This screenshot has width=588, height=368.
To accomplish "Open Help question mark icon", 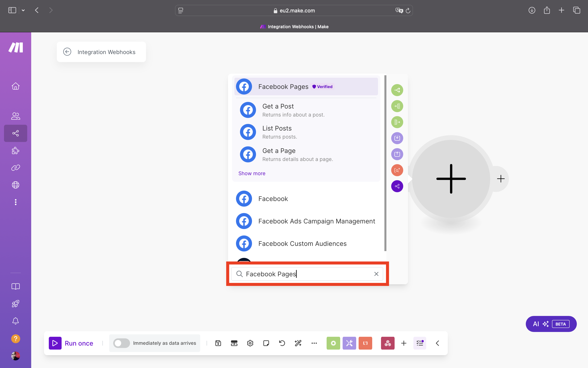I will (16, 339).
